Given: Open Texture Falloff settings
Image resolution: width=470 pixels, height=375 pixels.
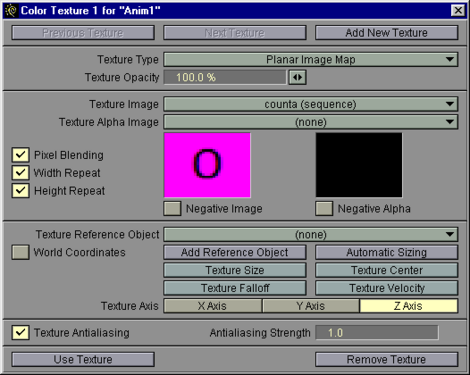Looking at the screenshot, I should 235,288.
